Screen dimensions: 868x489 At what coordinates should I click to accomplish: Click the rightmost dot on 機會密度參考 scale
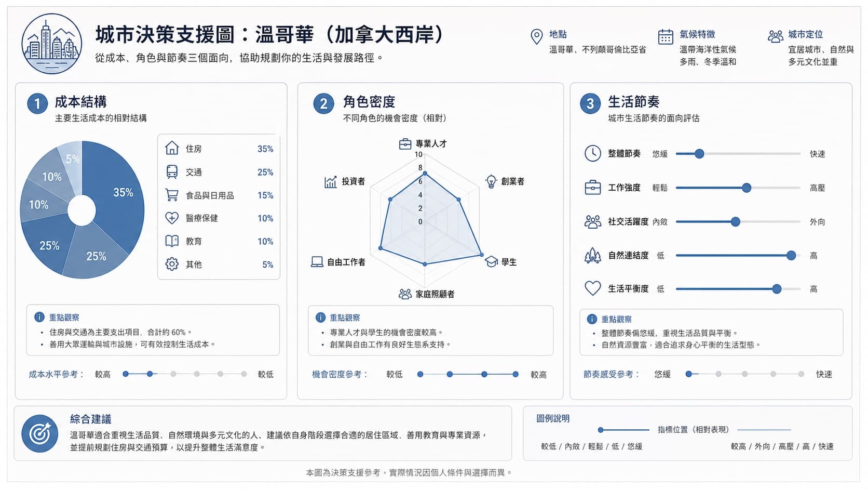pos(516,374)
